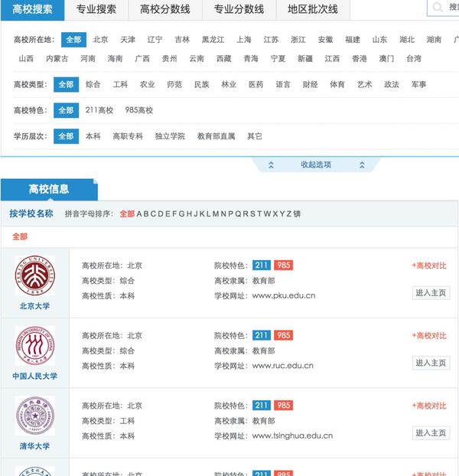Viewport: 459px width, 476px height.
Task: Click the search magnifier icon
Action: [x=438, y=8]
